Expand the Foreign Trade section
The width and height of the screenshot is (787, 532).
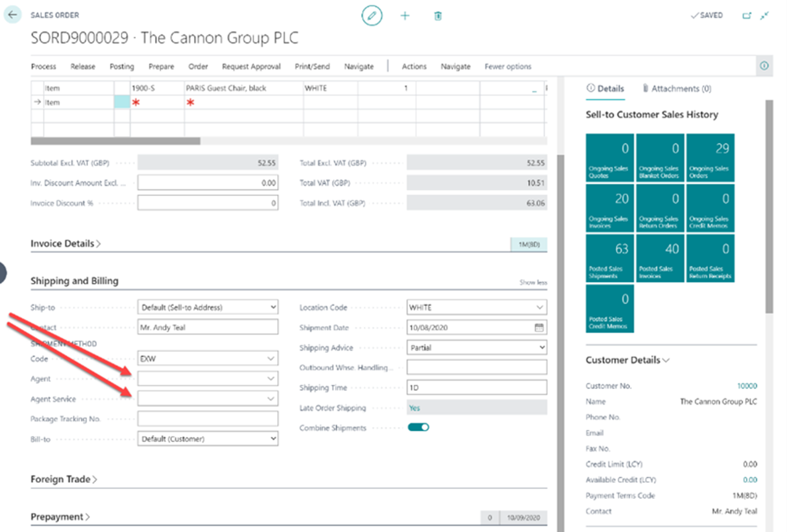64,479
